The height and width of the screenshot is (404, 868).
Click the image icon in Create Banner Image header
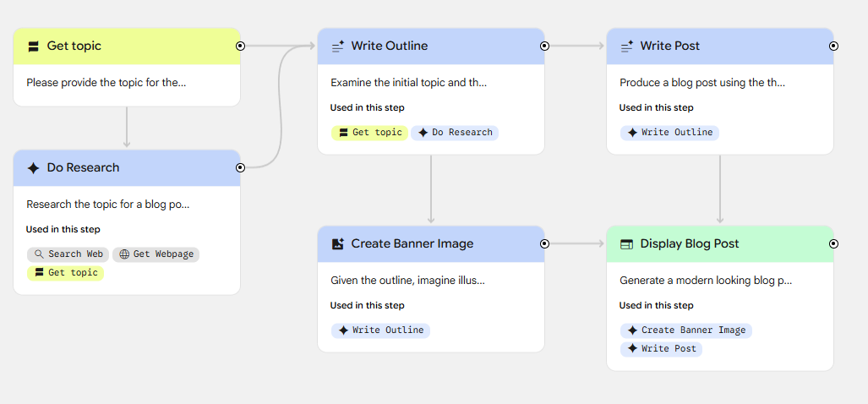click(337, 244)
